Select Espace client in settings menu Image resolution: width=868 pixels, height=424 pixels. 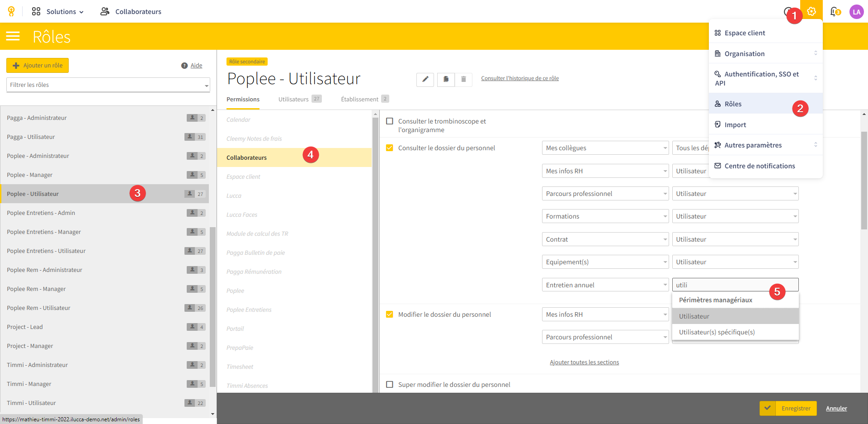pos(766,33)
